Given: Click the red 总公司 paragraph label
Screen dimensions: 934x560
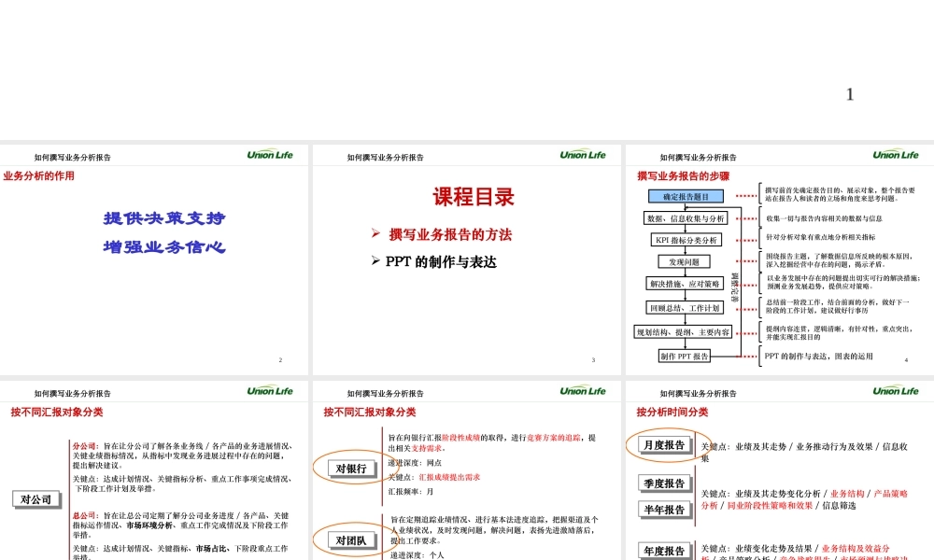Looking at the screenshot, I should pyautogui.click(x=85, y=515).
